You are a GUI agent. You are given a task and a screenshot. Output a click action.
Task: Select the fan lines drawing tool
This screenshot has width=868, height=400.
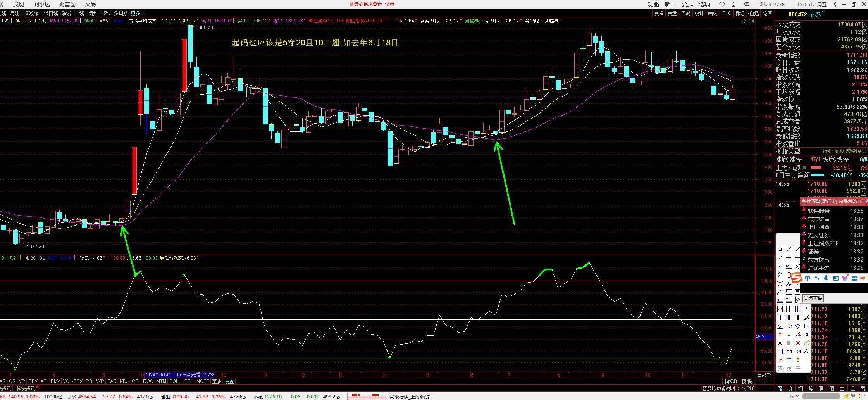780,326
